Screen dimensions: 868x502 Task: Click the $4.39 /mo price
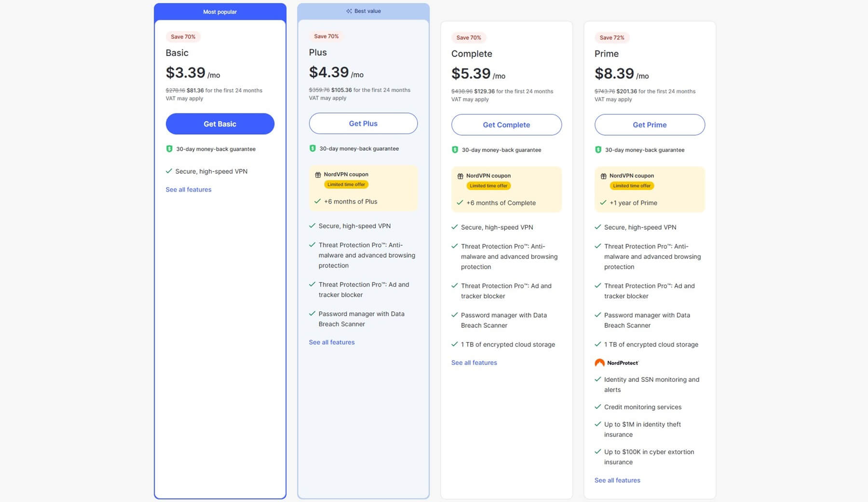[336, 72]
